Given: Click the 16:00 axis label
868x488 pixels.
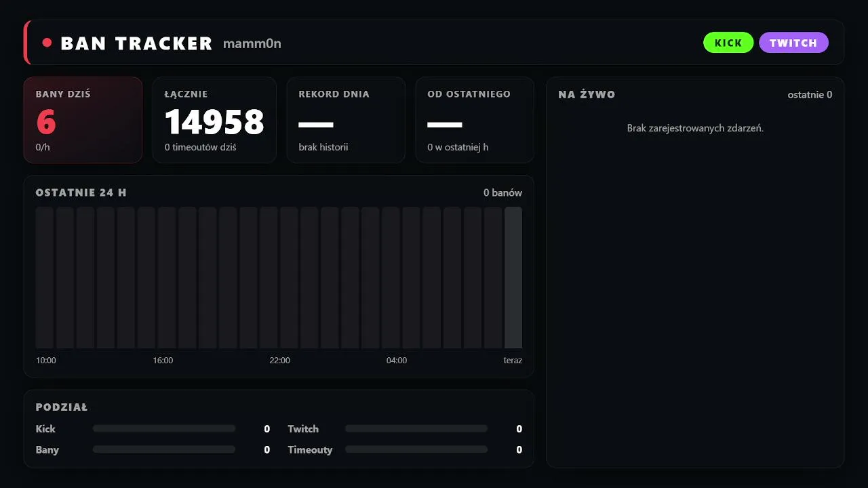Looking at the screenshot, I should coord(163,361).
